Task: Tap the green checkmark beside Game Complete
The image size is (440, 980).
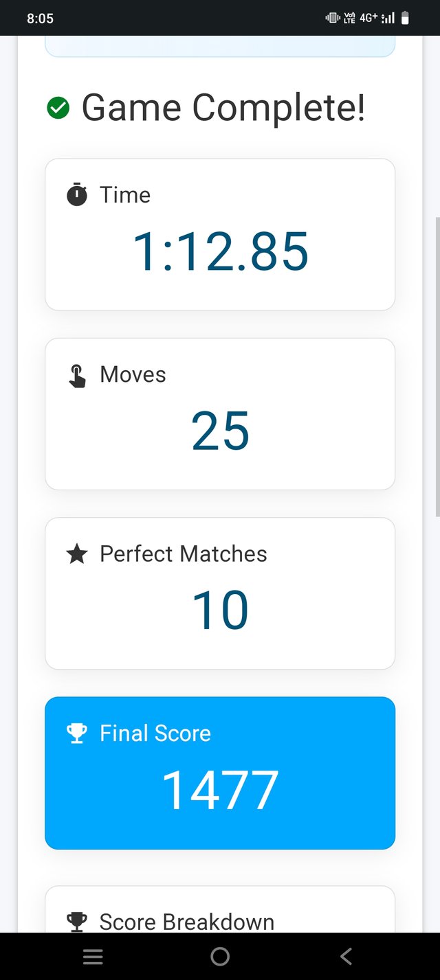Action: coord(58,108)
